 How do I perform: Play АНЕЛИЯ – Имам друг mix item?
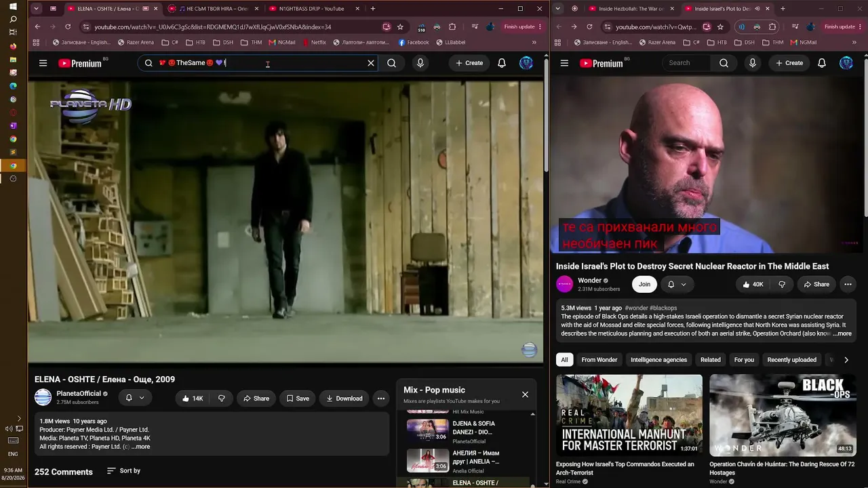tap(468, 461)
